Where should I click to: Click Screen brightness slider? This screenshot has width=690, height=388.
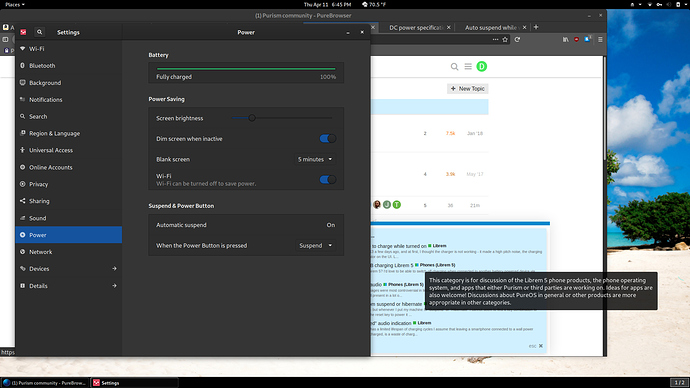(x=282, y=118)
